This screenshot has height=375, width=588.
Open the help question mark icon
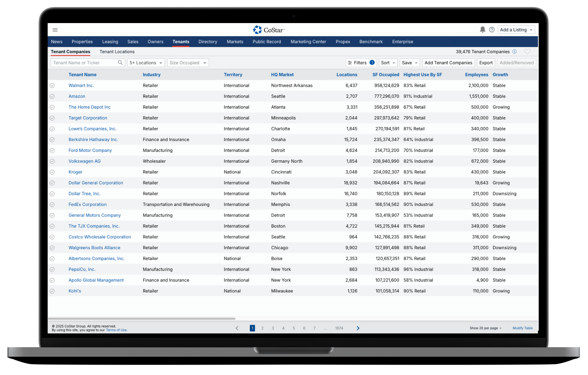pyautogui.click(x=492, y=30)
